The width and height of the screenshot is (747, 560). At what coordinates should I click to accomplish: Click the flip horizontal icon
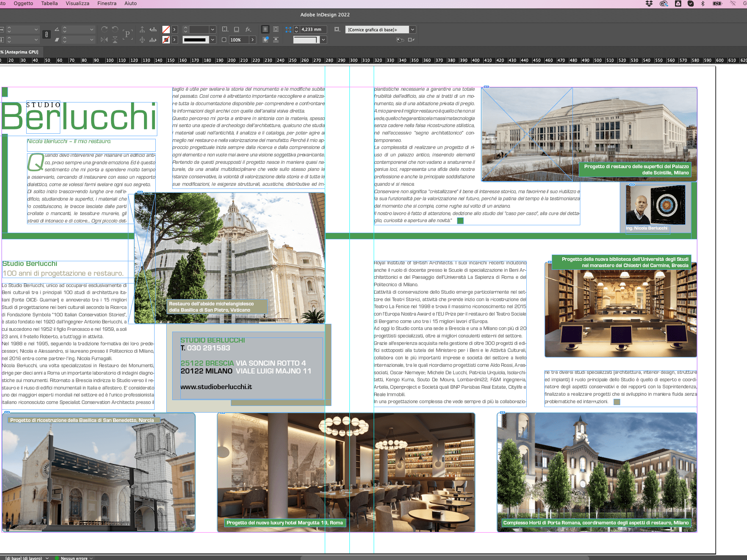104,39
